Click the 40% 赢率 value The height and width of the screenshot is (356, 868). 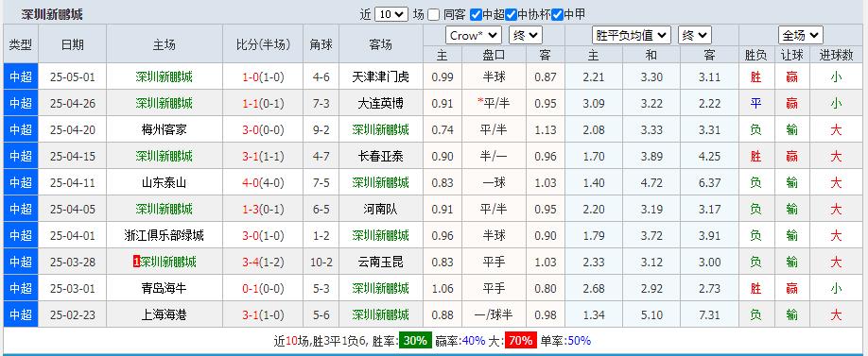pos(475,341)
